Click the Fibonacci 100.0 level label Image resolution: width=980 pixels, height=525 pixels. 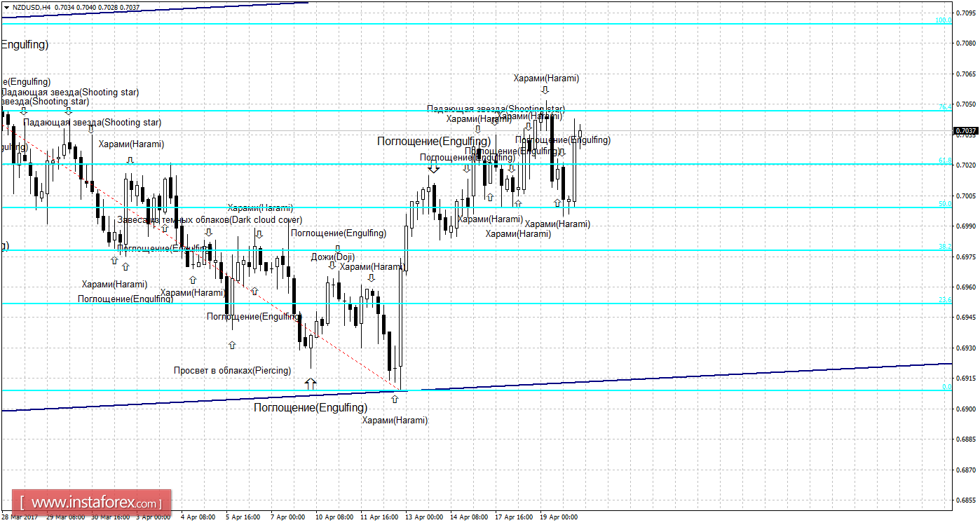(x=944, y=20)
